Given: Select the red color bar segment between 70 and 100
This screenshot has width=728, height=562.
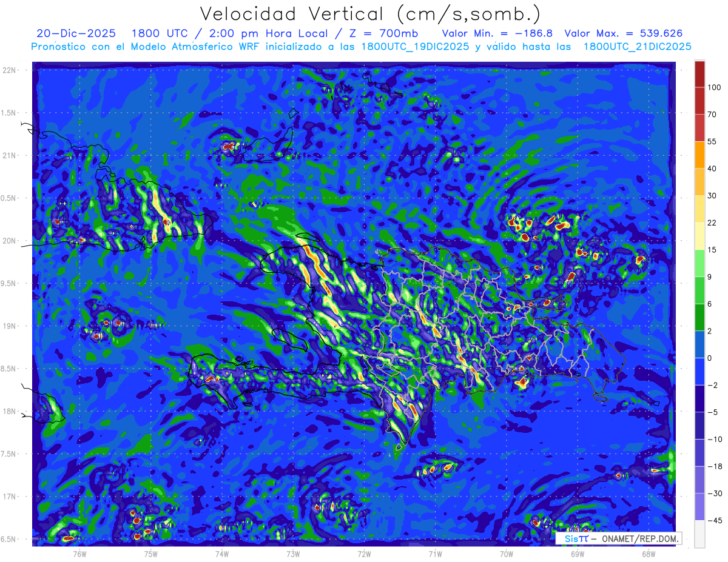Looking at the screenshot, I should click(x=699, y=101).
